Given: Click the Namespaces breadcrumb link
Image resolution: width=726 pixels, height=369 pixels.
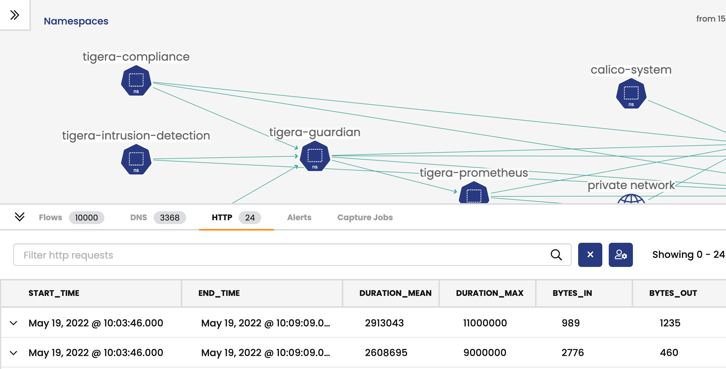Looking at the screenshot, I should [76, 21].
